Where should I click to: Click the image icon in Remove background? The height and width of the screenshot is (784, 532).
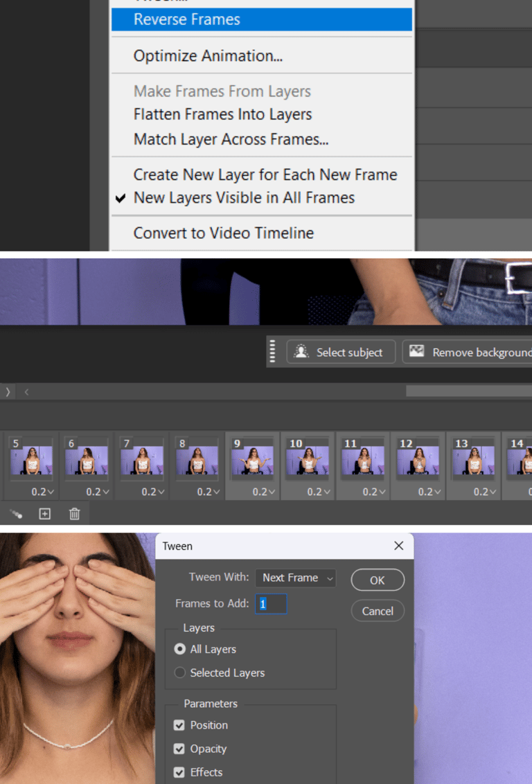point(417,351)
